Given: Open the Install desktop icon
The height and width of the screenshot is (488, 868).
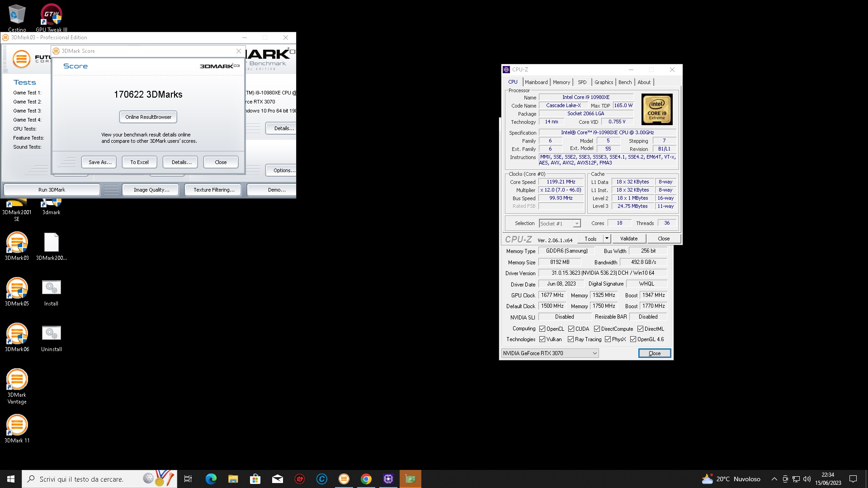Looking at the screenshot, I should click(x=51, y=292).
